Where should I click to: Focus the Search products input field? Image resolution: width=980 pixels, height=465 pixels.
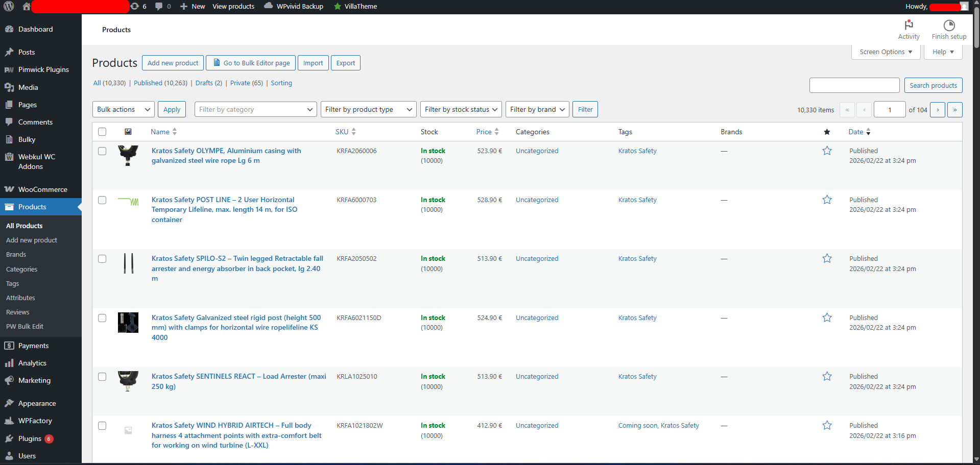854,86
